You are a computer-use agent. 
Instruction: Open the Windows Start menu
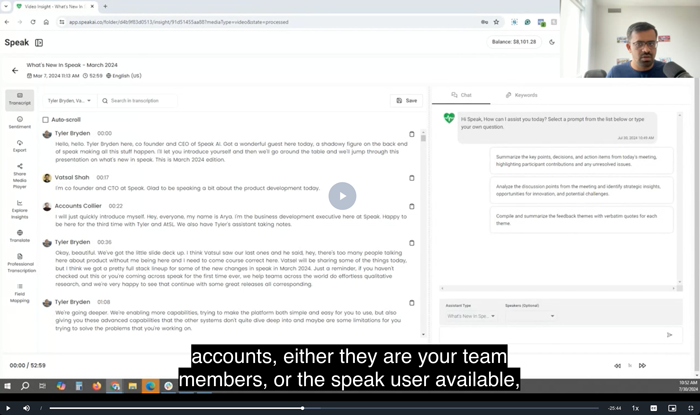tap(7, 386)
